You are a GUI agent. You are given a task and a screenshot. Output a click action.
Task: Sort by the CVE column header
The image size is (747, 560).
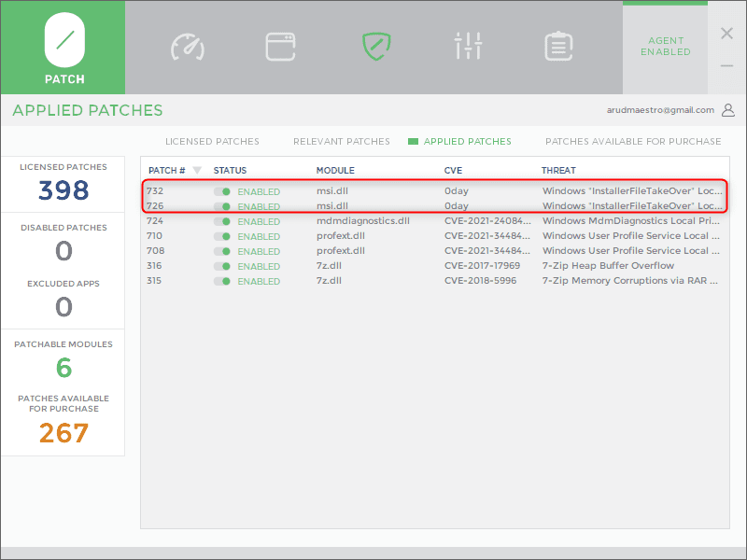click(x=453, y=170)
